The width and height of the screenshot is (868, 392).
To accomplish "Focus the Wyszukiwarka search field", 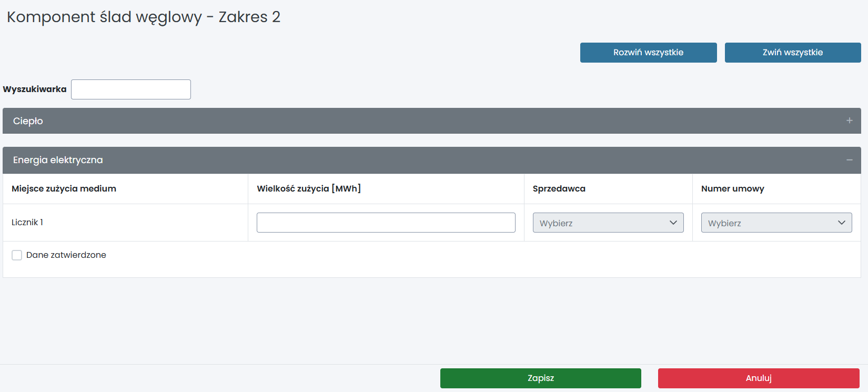I will click(x=131, y=89).
